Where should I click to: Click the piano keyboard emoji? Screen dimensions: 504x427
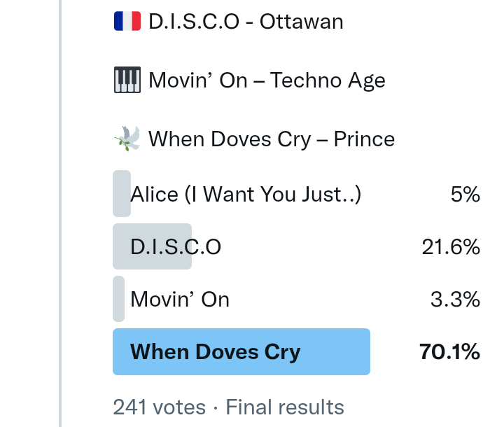(x=127, y=80)
